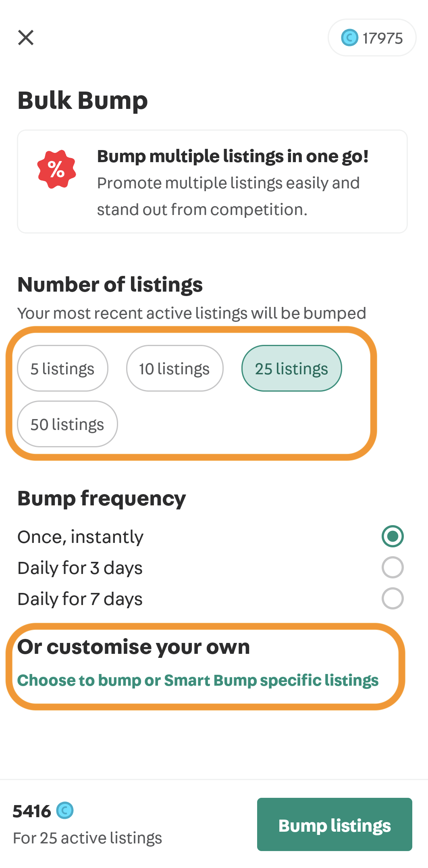Select the 5 listings chip
The height and width of the screenshot is (868, 428).
pos(62,368)
